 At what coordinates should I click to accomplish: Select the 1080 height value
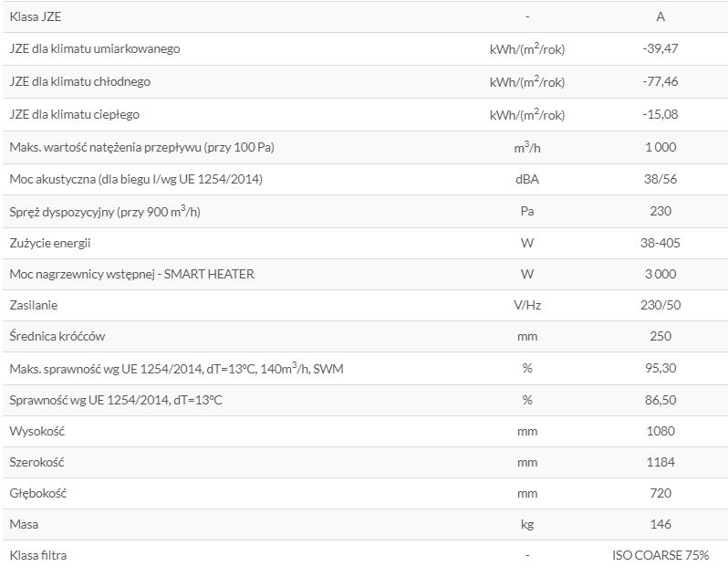coord(660,431)
